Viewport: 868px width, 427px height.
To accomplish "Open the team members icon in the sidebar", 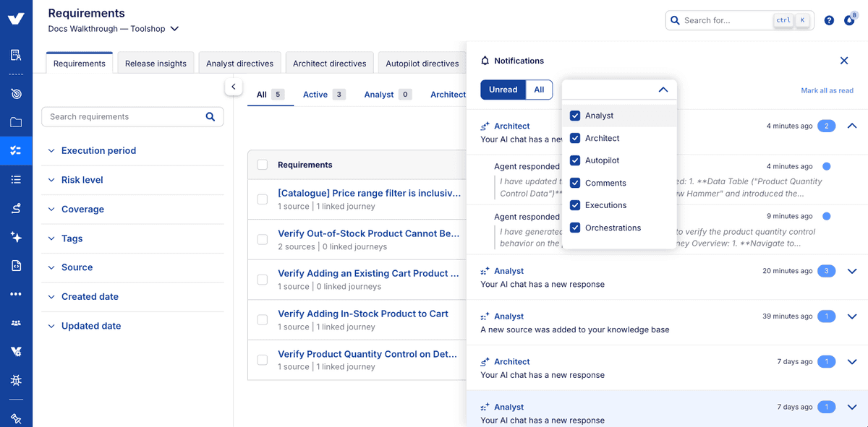I will [x=16, y=323].
